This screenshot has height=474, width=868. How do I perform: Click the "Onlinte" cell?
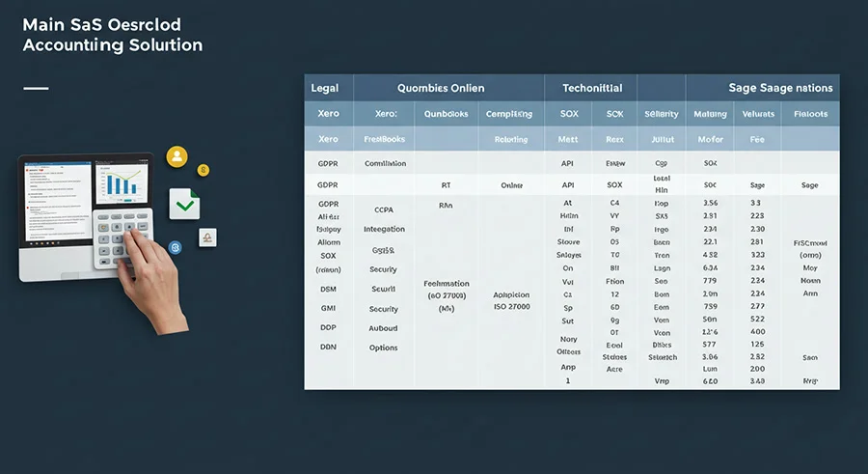click(511, 185)
